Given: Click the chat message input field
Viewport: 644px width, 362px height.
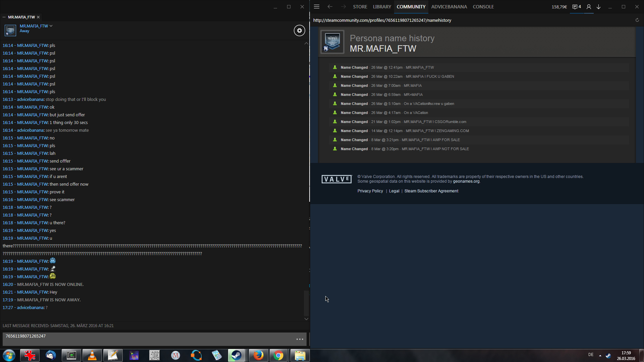Looking at the screenshot, I should coord(148,339).
